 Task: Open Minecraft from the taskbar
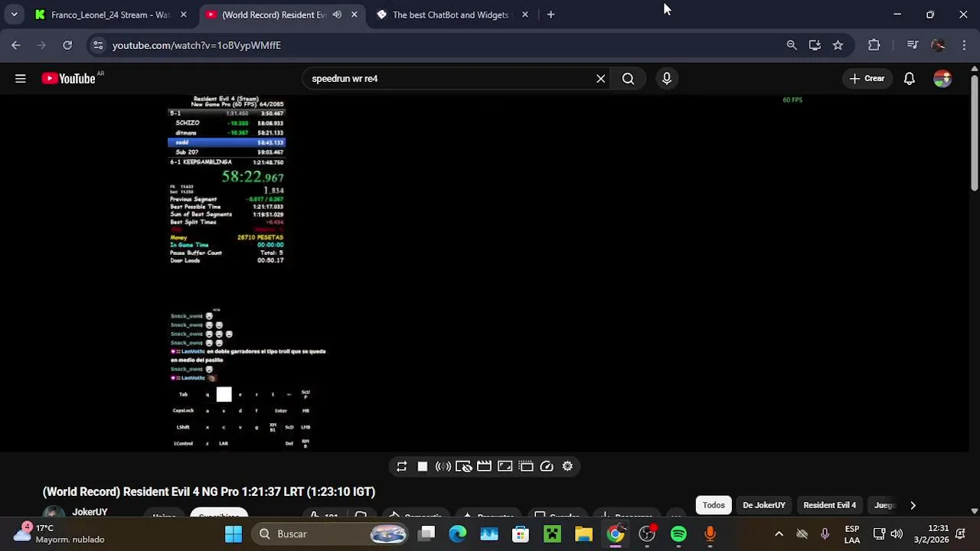pos(552,533)
